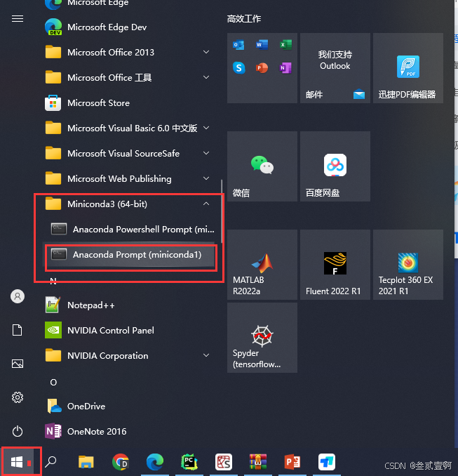Open Skype icon in Office tile

click(x=238, y=67)
